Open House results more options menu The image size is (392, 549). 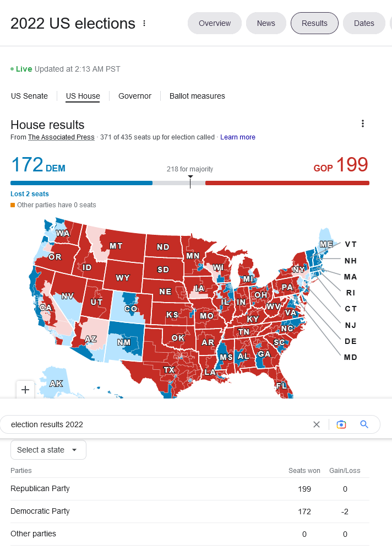click(362, 123)
